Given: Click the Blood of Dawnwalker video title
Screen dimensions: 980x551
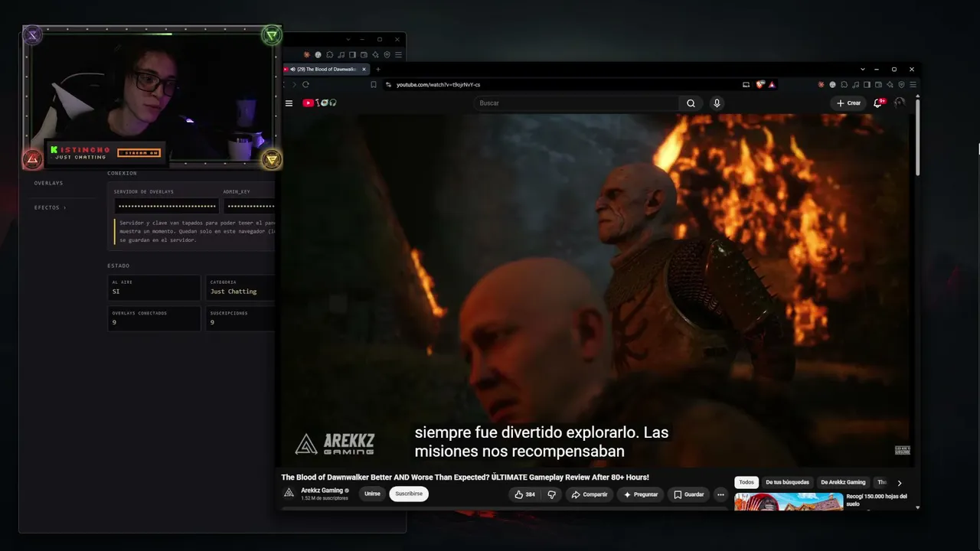Looking at the screenshot, I should point(465,477).
